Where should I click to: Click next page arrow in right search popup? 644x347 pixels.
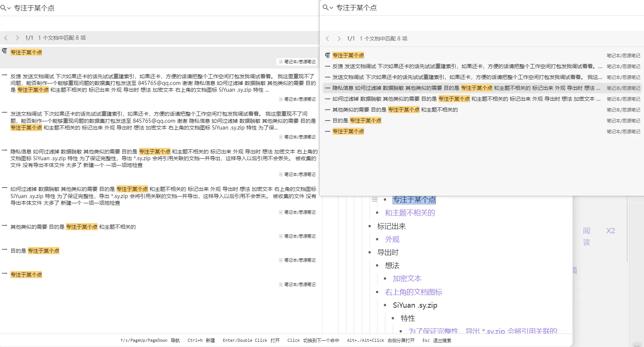tap(339, 39)
